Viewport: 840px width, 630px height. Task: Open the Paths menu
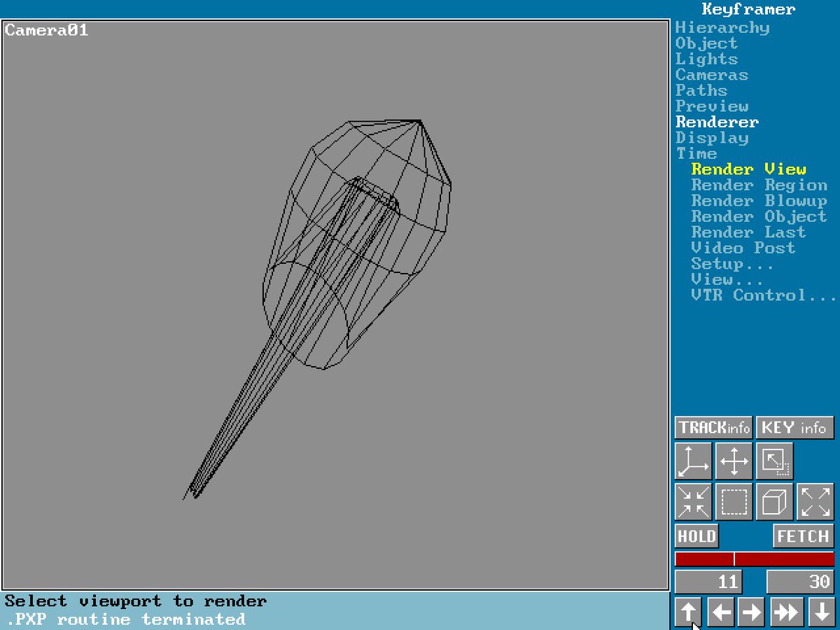(x=701, y=91)
